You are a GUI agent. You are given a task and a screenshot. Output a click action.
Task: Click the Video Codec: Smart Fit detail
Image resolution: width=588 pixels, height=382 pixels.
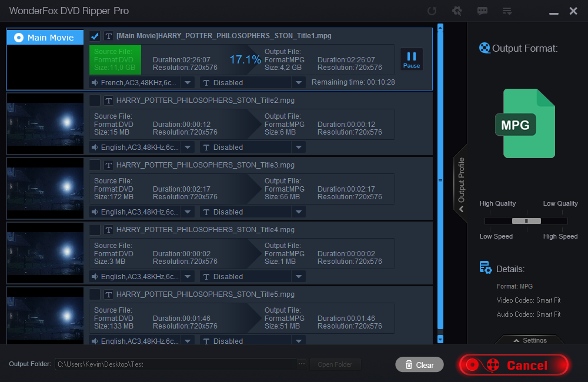529,300
